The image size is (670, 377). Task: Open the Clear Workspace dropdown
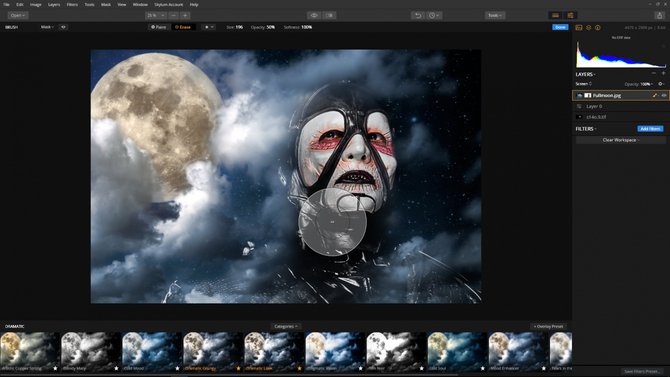click(x=620, y=140)
